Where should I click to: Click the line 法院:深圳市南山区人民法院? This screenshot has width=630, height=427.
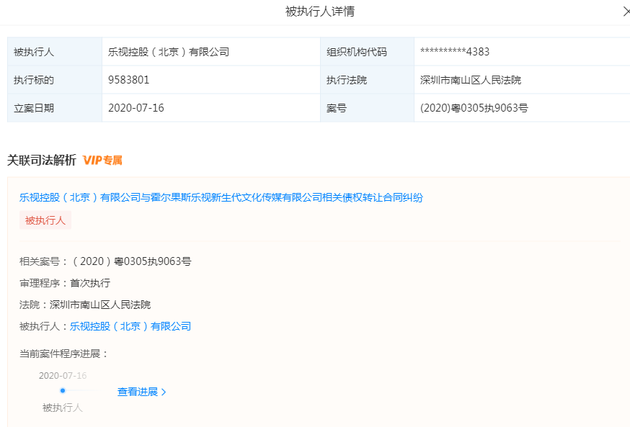click(85, 305)
